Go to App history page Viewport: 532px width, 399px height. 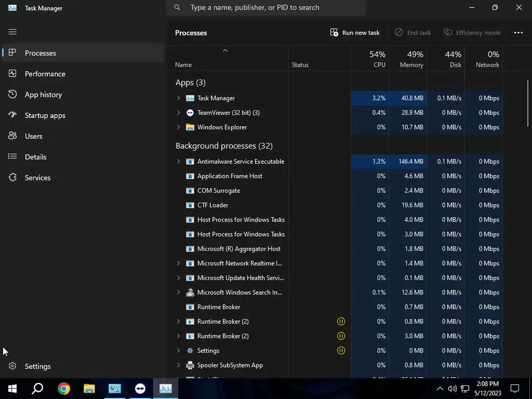click(83, 95)
